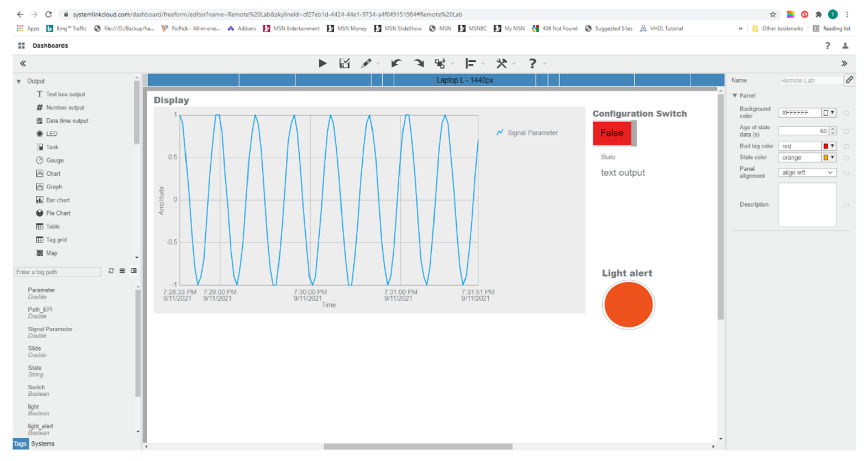Click the Enter a tag path field
This screenshot has width=868, height=461.
click(x=57, y=272)
